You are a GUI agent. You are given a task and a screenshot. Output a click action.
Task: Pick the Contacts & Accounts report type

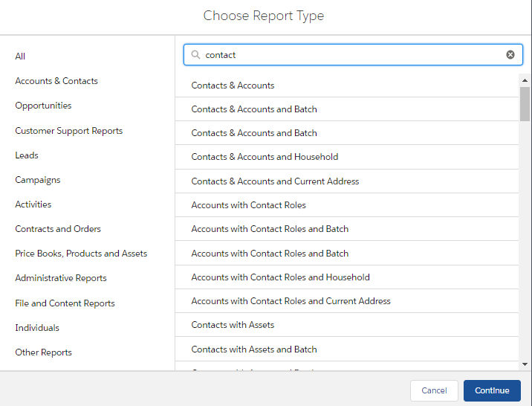click(347, 86)
